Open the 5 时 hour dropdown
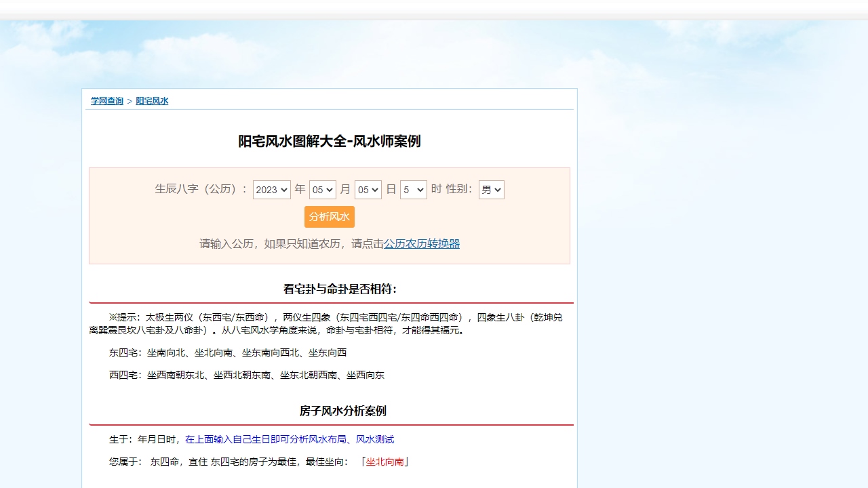The image size is (868, 488). (413, 190)
